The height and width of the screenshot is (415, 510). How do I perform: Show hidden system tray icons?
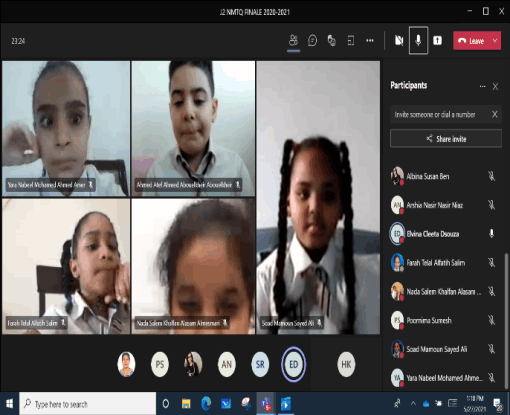[413, 404]
